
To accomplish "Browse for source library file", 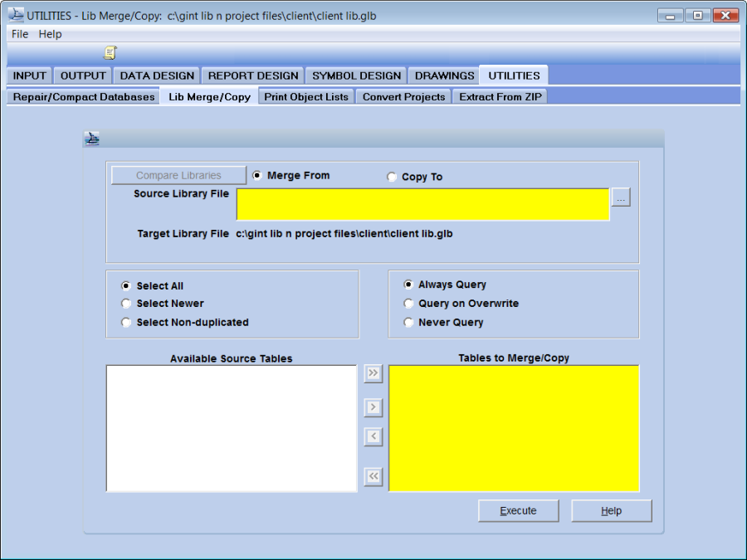I will tap(621, 197).
